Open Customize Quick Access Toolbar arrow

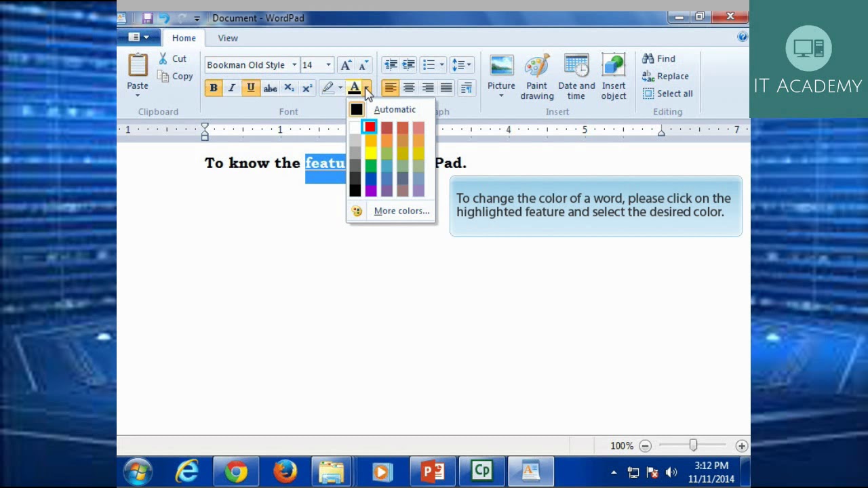point(197,18)
